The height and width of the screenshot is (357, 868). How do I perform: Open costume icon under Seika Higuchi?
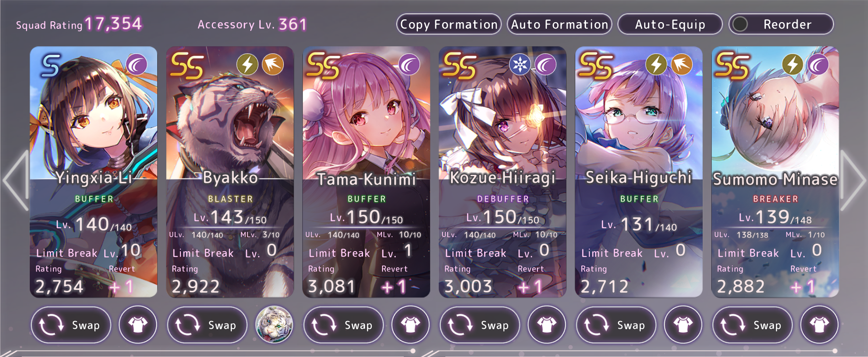tap(683, 324)
